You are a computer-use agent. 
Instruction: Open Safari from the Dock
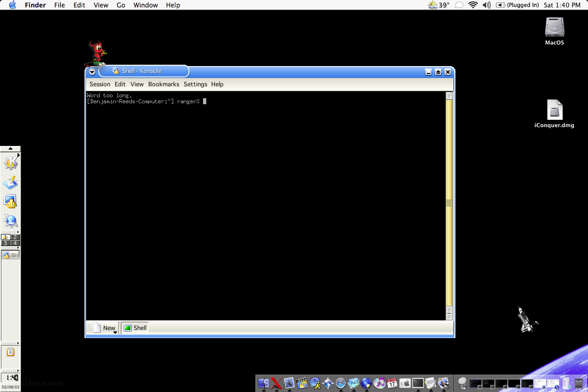[340, 383]
